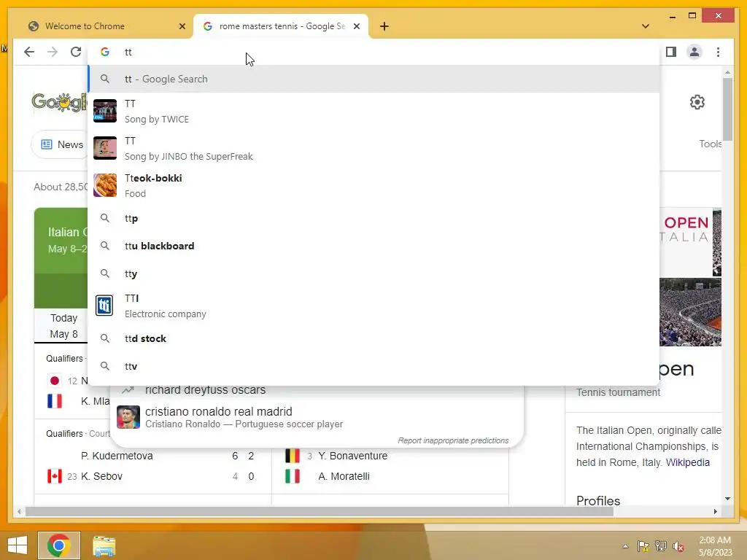Open the tab search chevron
The height and width of the screenshot is (560, 747).
[646, 26]
